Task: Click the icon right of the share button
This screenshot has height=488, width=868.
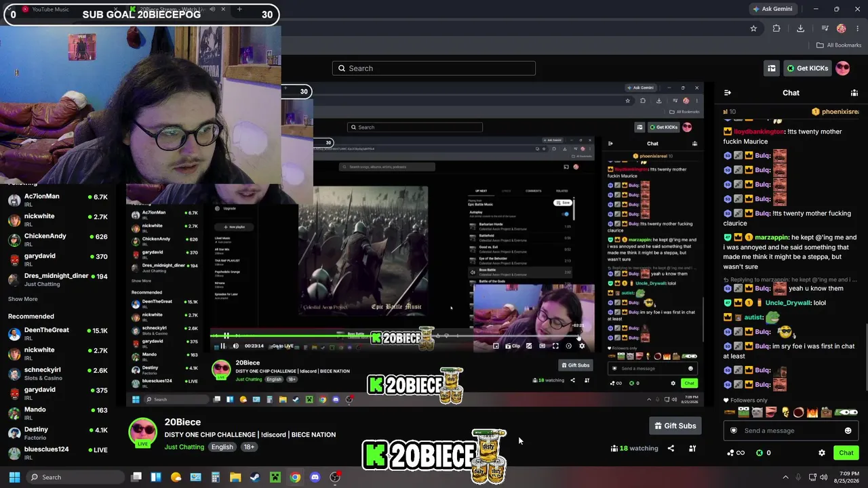Action: click(x=692, y=448)
